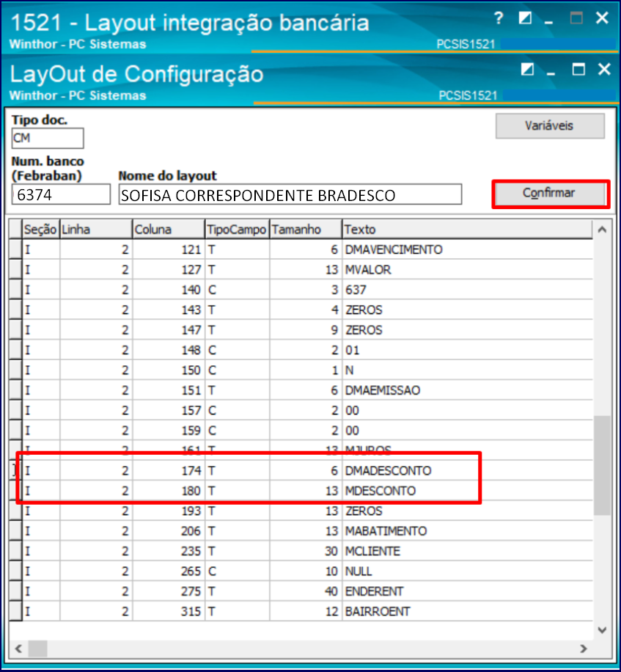Click the pin icon in the LayOut de Configuração window
621x672 pixels.
pyautogui.click(x=527, y=70)
